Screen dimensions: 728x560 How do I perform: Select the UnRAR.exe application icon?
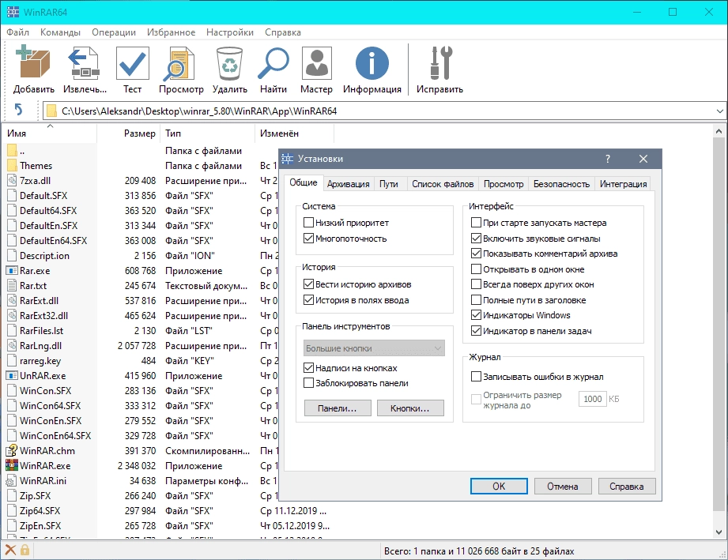pyautogui.click(x=12, y=375)
